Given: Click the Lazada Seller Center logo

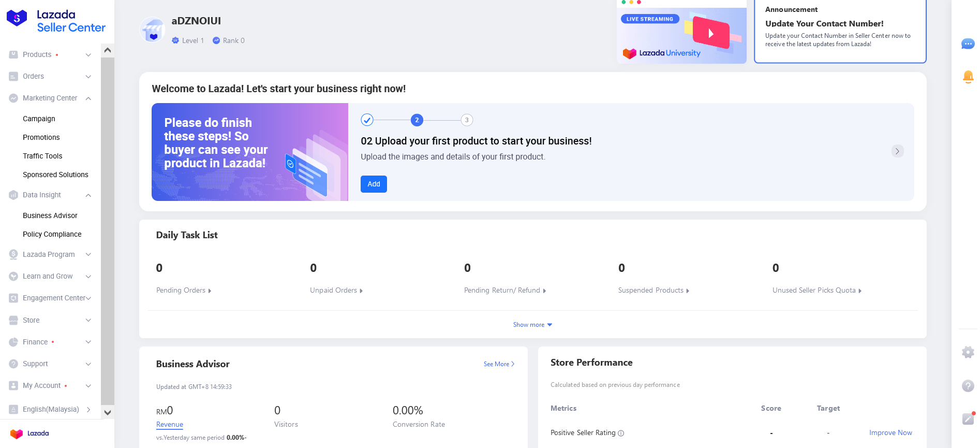Looking at the screenshot, I should pyautogui.click(x=56, y=21).
